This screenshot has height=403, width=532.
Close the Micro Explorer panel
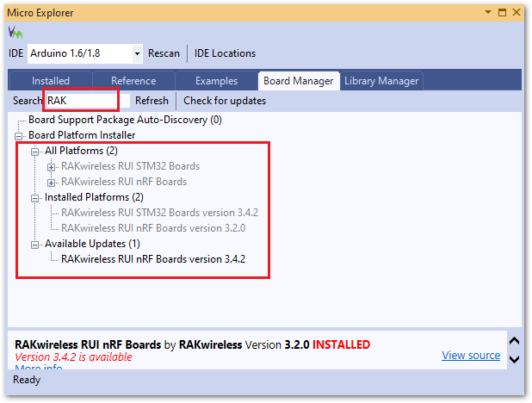[x=517, y=12]
